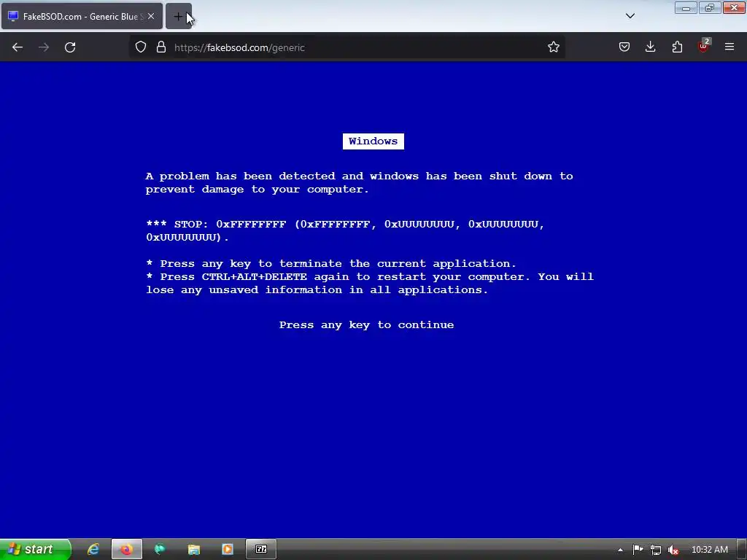Reload the current page
The image size is (747, 560).
pos(70,47)
